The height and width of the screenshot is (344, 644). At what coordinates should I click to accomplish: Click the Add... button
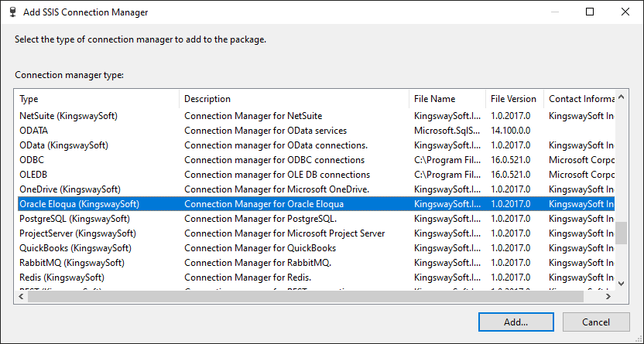click(x=516, y=322)
